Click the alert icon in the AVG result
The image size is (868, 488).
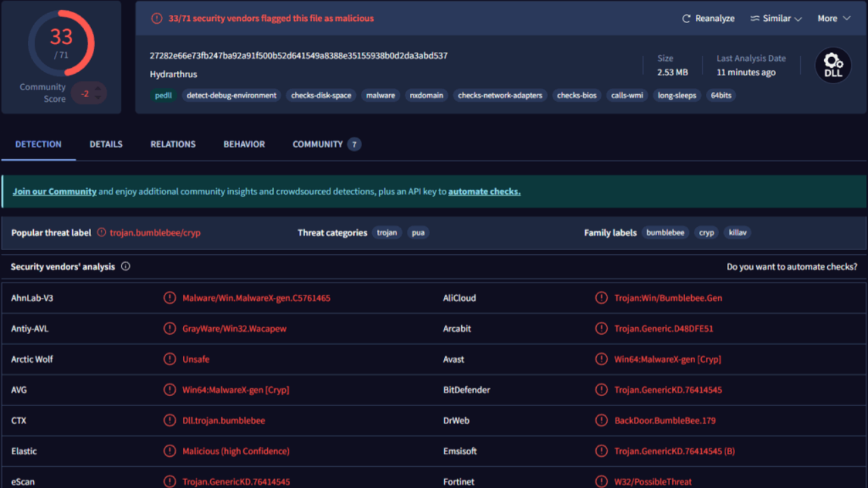click(170, 390)
